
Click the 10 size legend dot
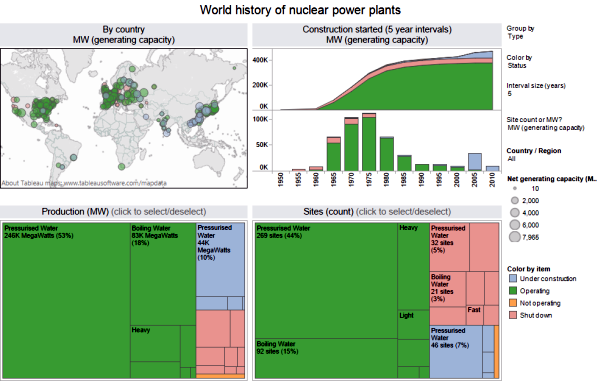click(515, 188)
